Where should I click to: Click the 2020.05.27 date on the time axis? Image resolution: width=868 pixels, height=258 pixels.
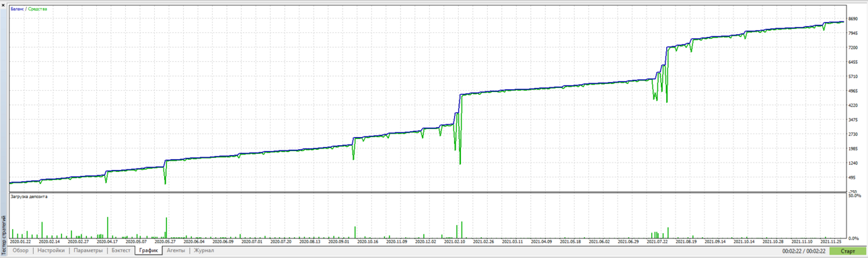166,242
